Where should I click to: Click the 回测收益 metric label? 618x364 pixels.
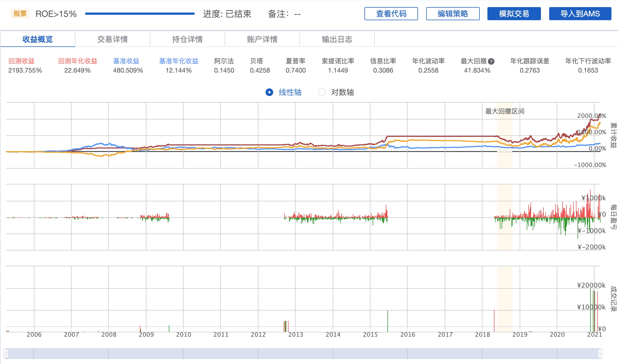pos(22,61)
